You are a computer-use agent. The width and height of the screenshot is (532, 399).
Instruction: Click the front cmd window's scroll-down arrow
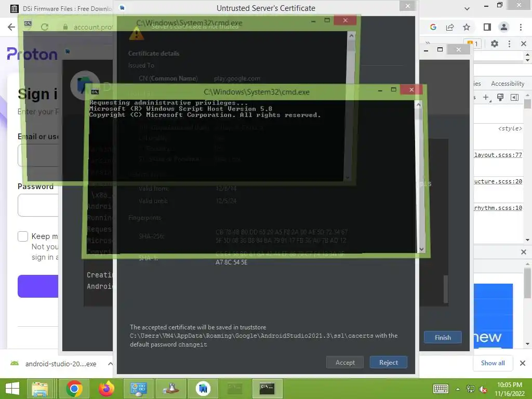pos(421,249)
